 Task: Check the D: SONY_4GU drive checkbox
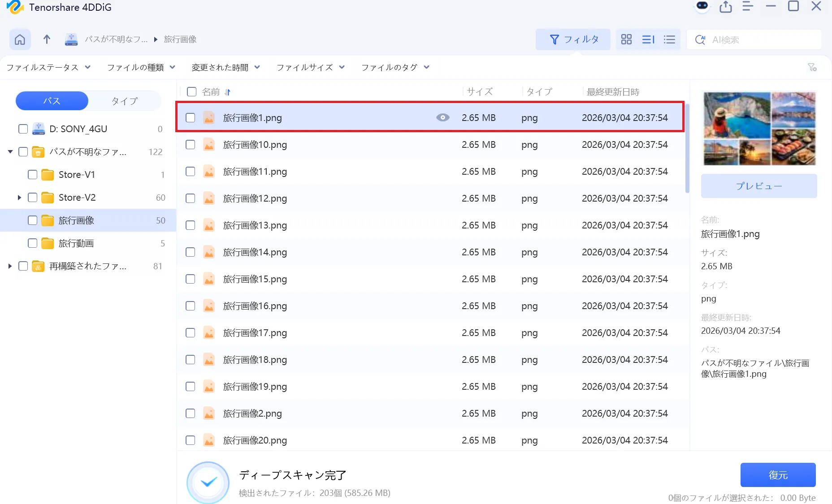[23, 129]
